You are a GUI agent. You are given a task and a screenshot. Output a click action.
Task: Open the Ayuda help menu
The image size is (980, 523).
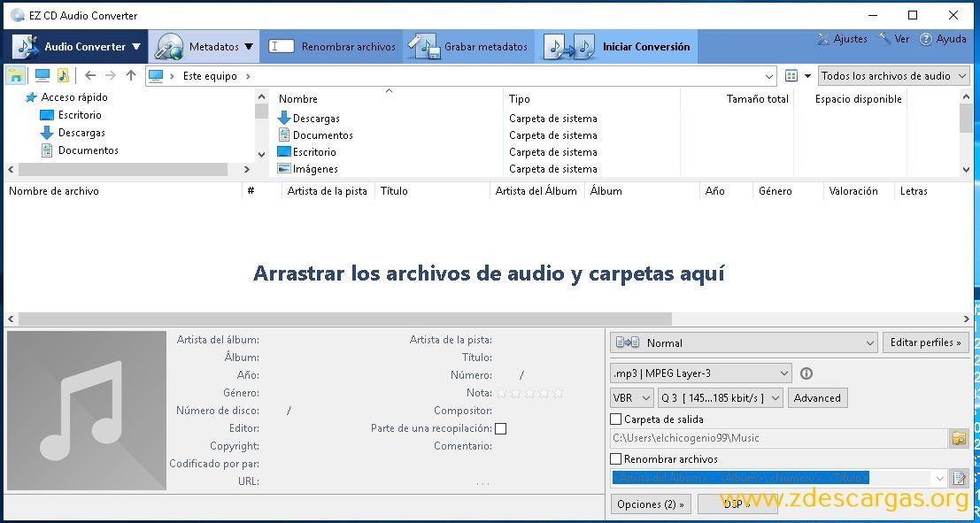pos(943,39)
